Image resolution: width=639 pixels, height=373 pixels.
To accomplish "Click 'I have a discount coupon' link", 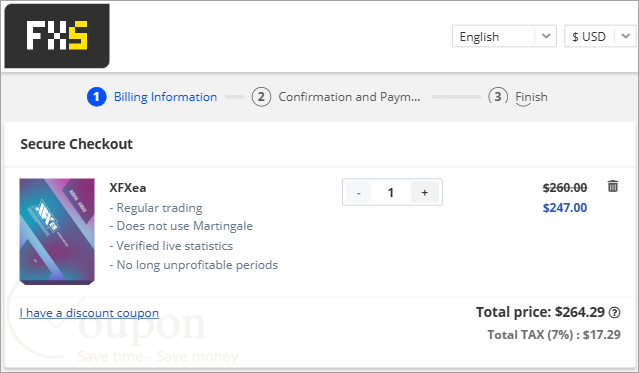I will (89, 313).
